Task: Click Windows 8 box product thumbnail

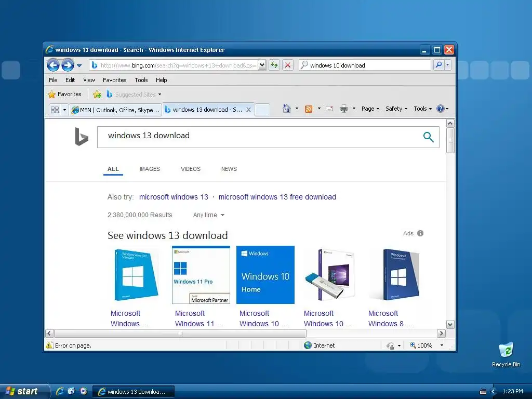Action: [x=394, y=275]
